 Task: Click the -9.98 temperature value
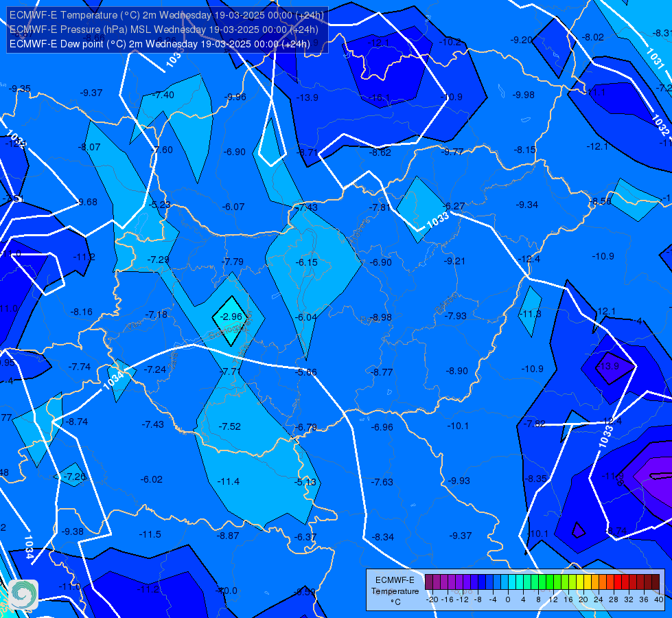[x=523, y=94]
